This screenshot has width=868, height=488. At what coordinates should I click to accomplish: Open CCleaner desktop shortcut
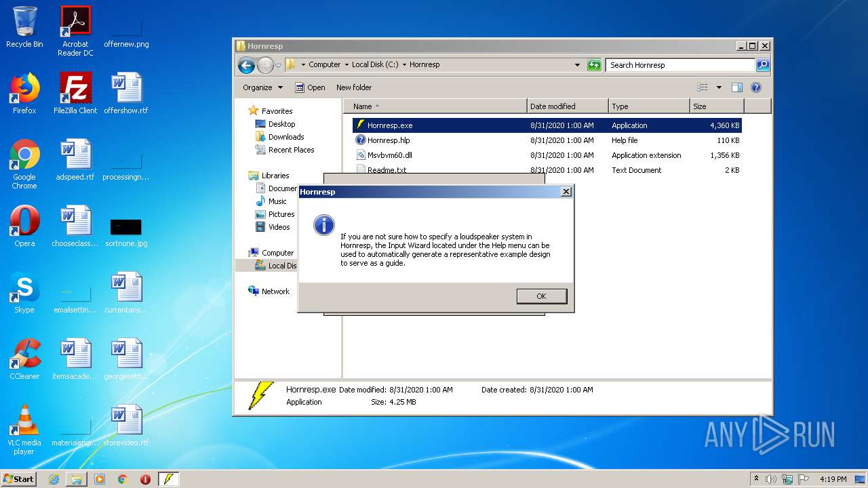pos(24,359)
